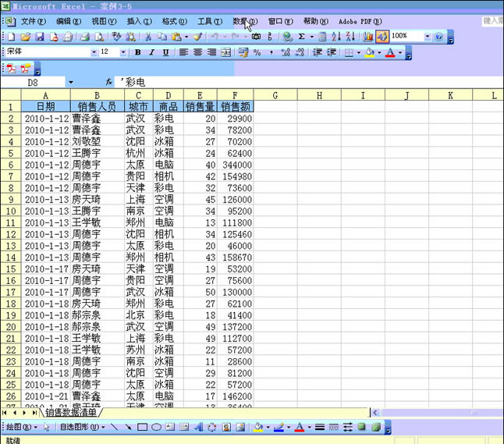Apply Percent style icon
Image resolution: width=504 pixels, height=444 pixels.
click(257, 52)
